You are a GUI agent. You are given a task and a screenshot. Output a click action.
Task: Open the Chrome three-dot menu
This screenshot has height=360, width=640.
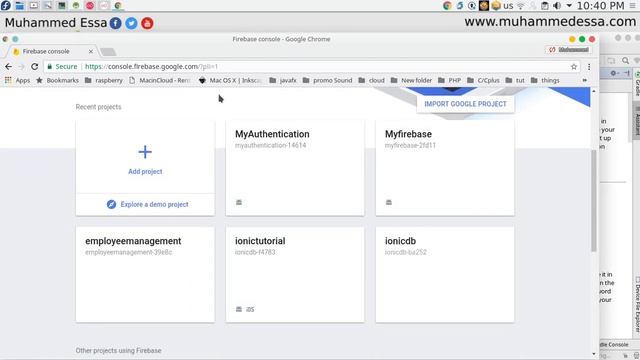coord(589,67)
